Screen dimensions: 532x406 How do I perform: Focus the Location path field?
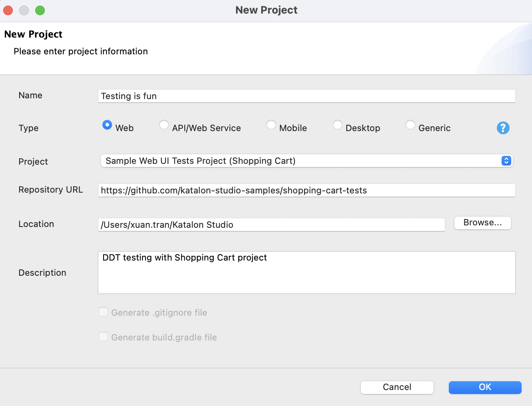pos(271,225)
